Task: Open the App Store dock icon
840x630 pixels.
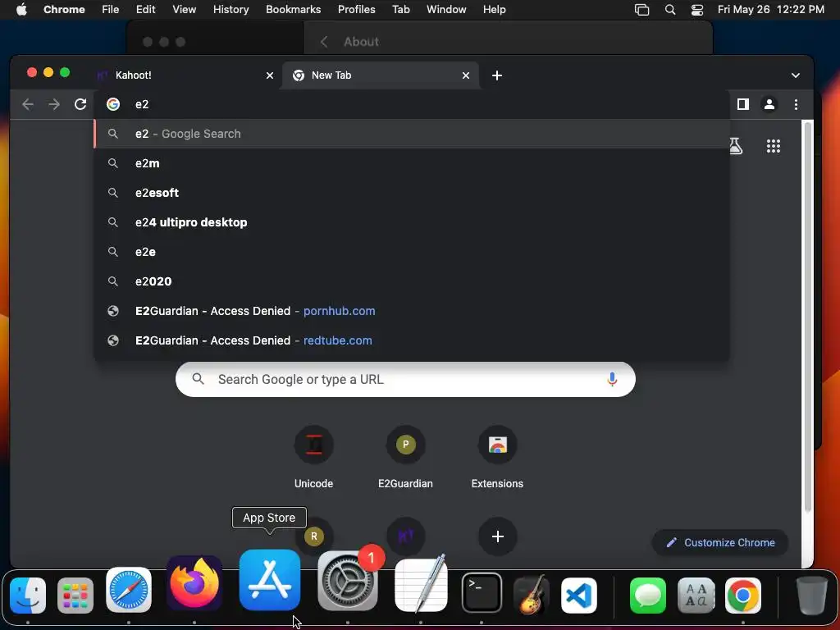Action: click(x=269, y=580)
